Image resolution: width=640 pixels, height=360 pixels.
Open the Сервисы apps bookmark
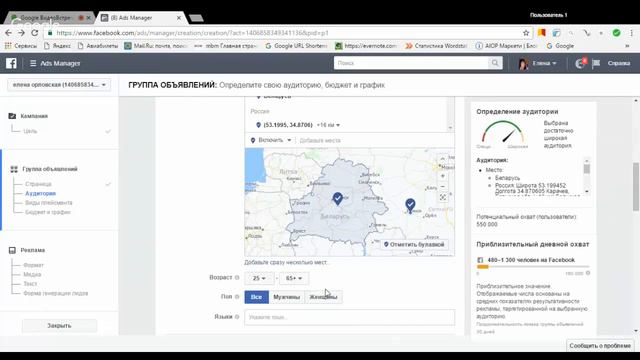20,46
